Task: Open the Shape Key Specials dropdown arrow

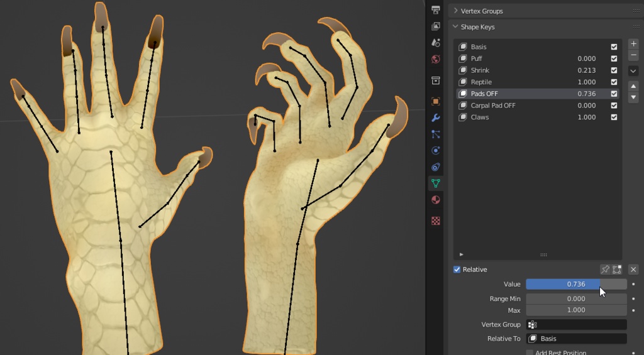Action: click(633, 70)
